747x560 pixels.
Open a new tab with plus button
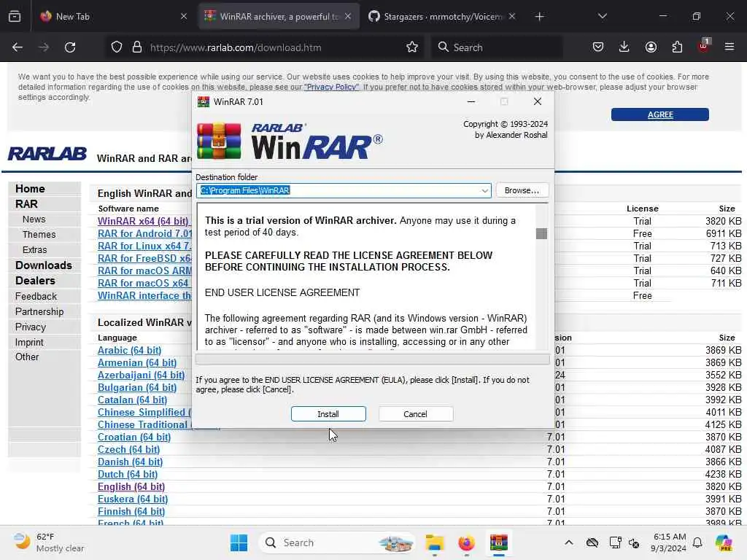[x=539, y=16]
